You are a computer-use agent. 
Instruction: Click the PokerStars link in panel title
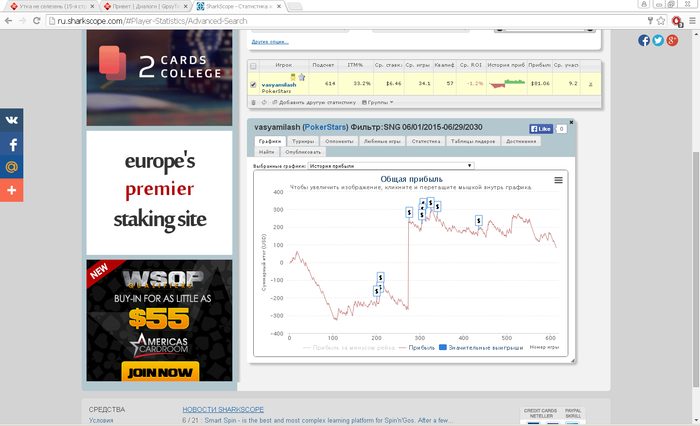pyautogui.click(x=325, y=127)
